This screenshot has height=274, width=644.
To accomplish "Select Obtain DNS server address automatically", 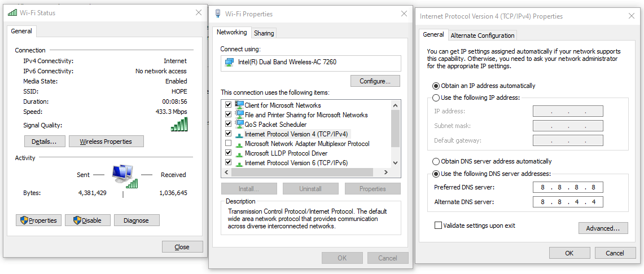I will pos(436,161).
